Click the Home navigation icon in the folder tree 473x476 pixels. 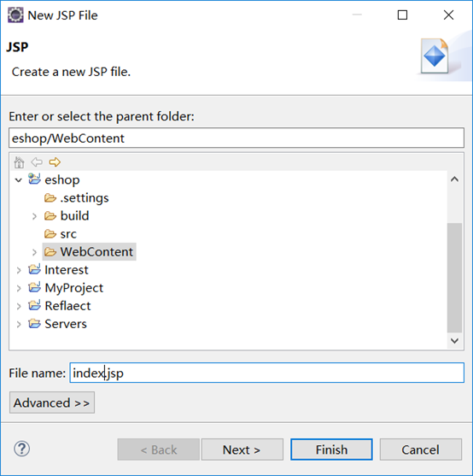coord(19,162)
